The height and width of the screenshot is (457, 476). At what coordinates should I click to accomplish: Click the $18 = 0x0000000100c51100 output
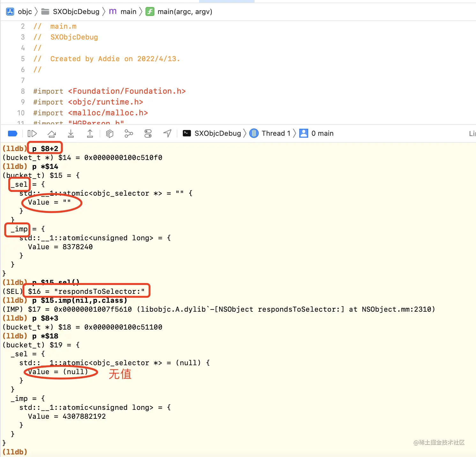(x=110, y=327)
